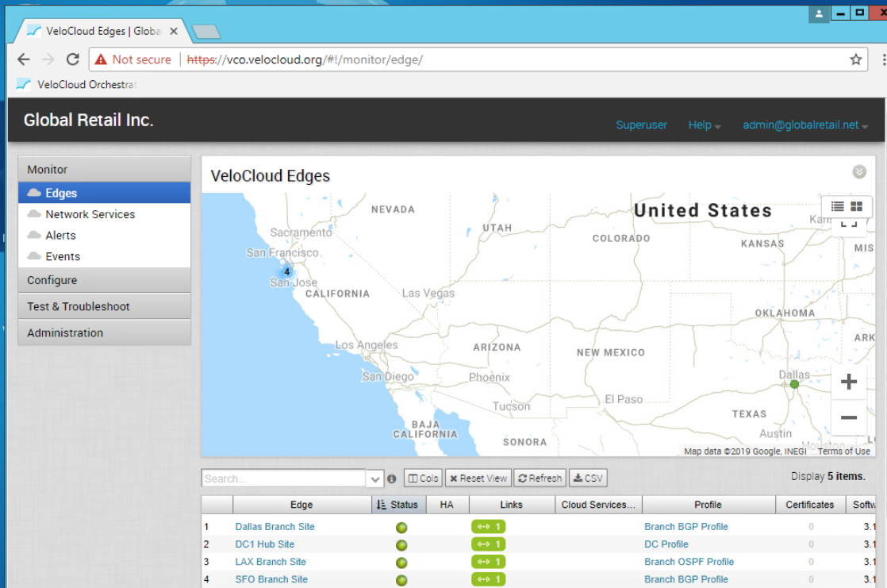This screenshot has width=887, height=588.
Task: Collapse the VeloCloud Edges map panel
Action: (859, 172)
